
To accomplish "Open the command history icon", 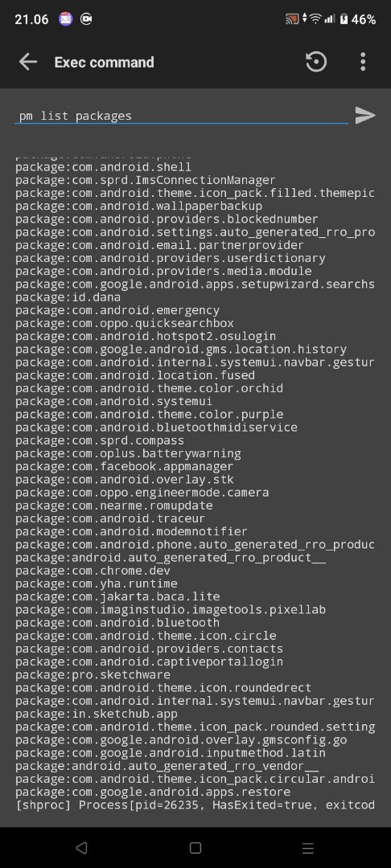I will (x=316, y=62).
